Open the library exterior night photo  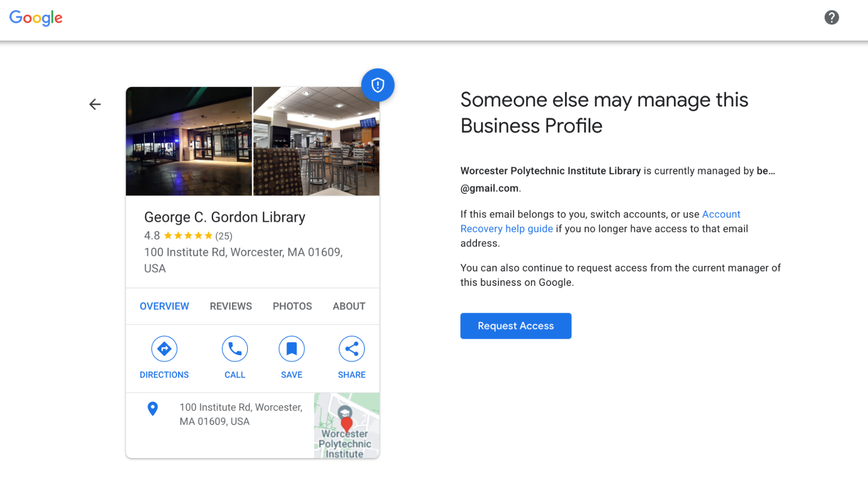(189, 141)
